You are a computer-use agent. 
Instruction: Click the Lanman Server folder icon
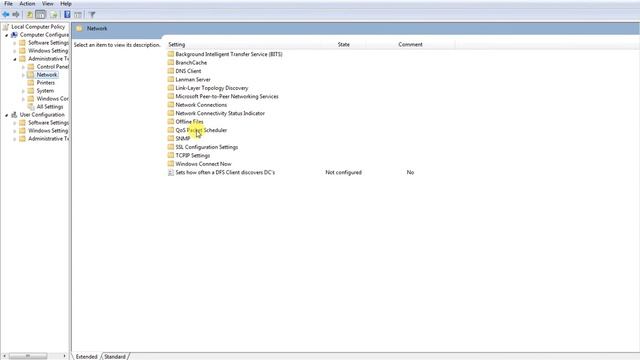171,80
